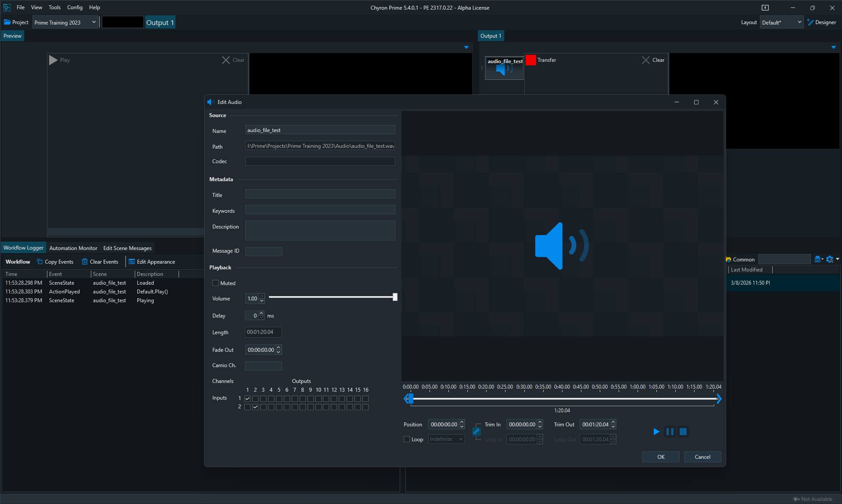The width and height of the screenshot is (842, 504).
Task: Click the Clear Events icon
Action: [85, 262]
